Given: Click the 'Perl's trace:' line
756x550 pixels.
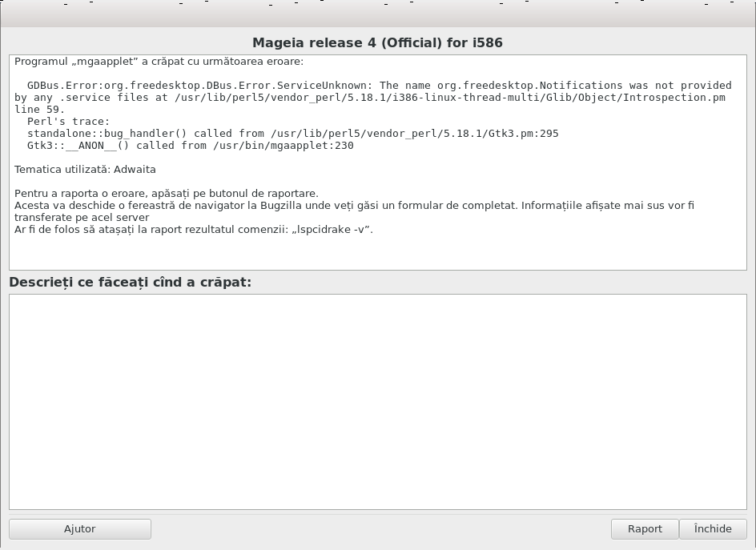Looking at the screenshot, I should (68, 122).
